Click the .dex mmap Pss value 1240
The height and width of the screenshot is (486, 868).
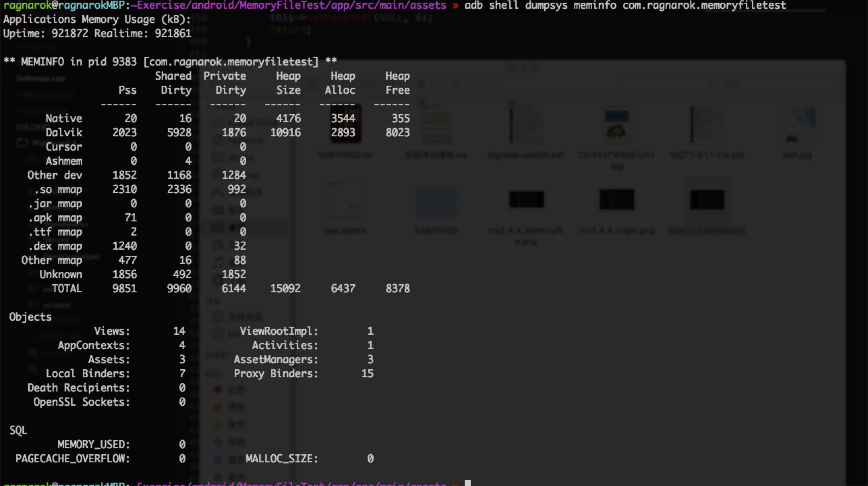click(x=124, y=246)
